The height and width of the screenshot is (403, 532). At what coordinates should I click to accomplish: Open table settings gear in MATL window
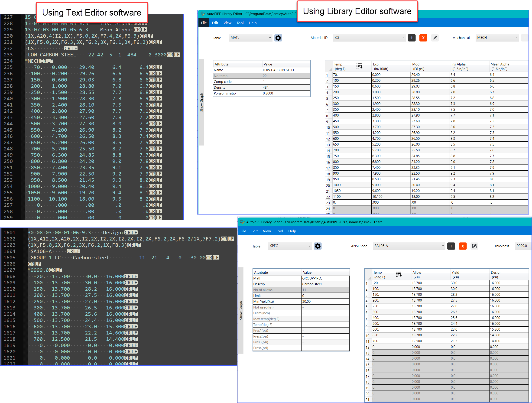[x=278, y=38]
